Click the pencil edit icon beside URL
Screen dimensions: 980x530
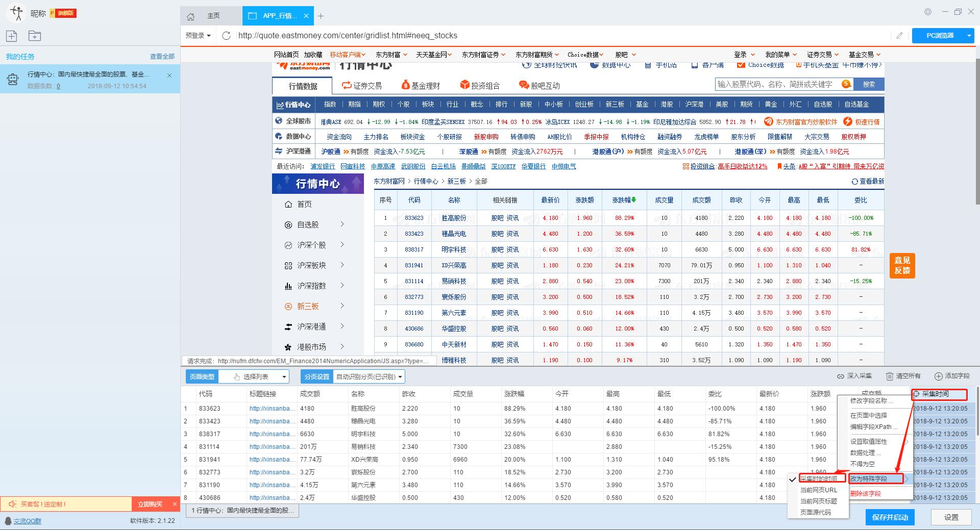tap(899, 36)
